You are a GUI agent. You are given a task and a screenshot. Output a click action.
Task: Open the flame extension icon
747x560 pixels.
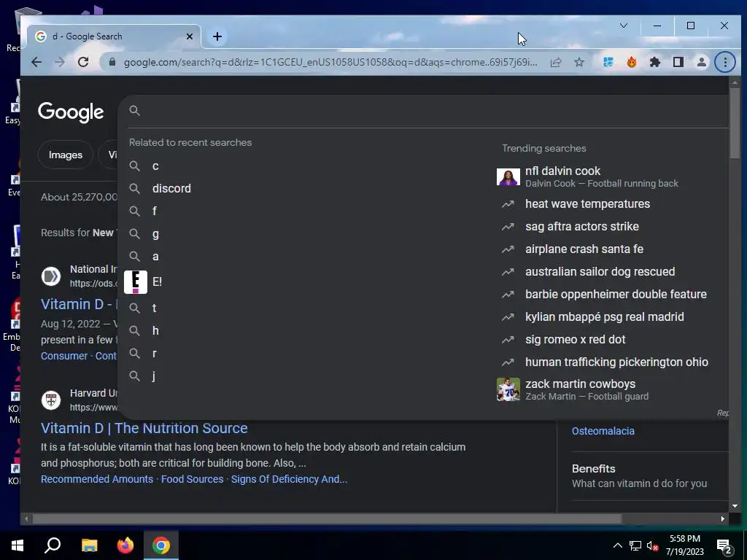(632, 62)
